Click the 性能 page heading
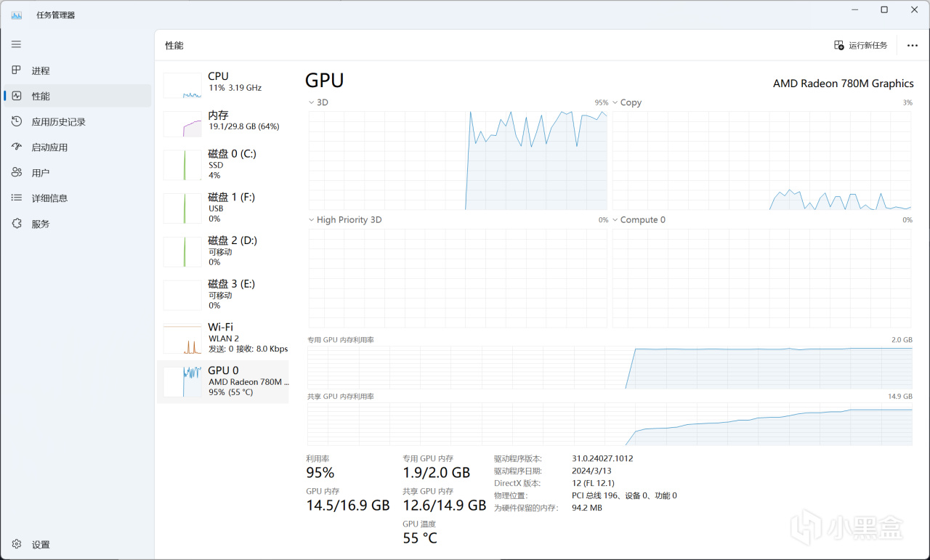 pyautogui.click(x=174, y=45)
